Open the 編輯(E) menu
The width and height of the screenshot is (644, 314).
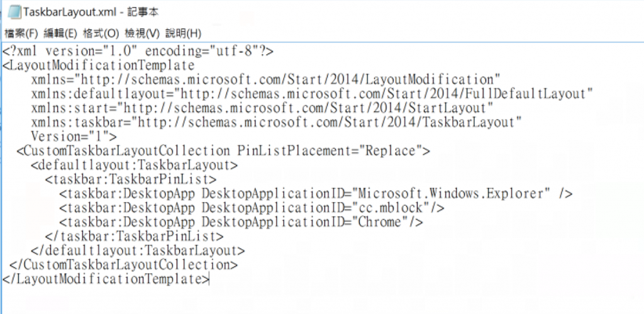(x=60, y=33)
